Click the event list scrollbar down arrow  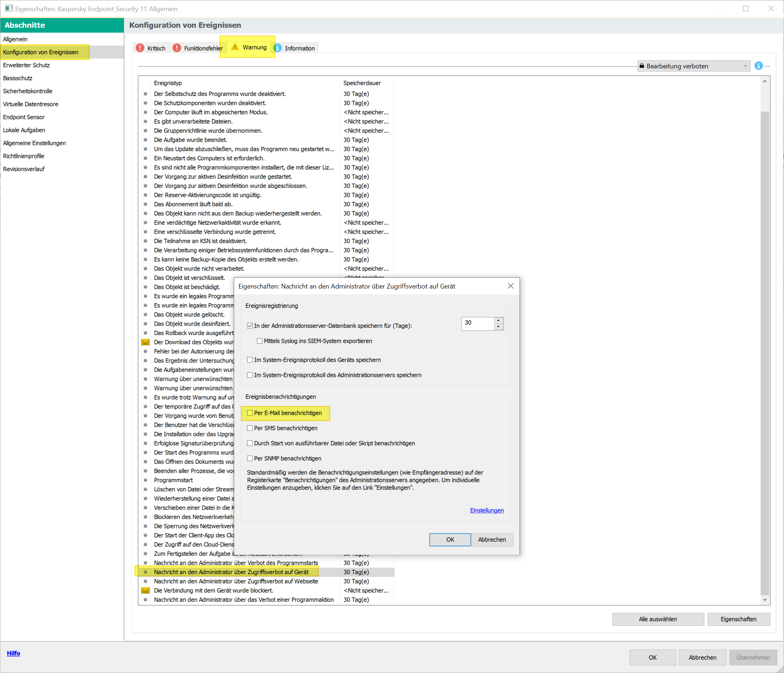[765, 600]
